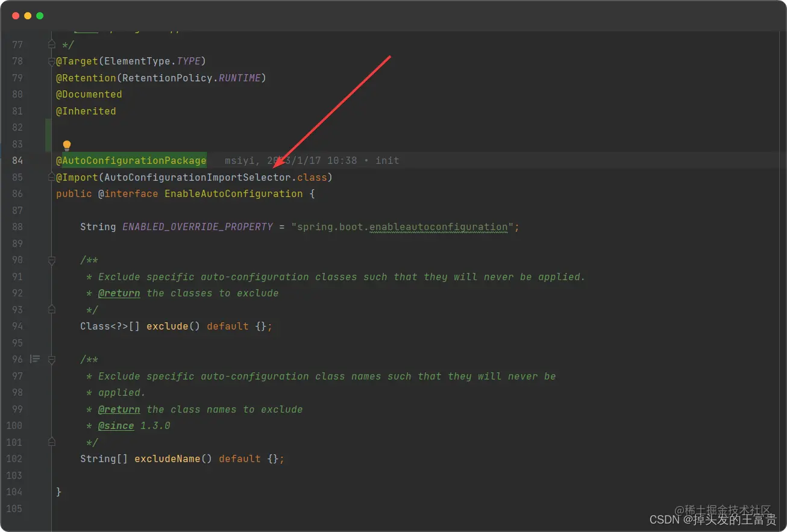Click the @Inherited annotation

point(86,111)
